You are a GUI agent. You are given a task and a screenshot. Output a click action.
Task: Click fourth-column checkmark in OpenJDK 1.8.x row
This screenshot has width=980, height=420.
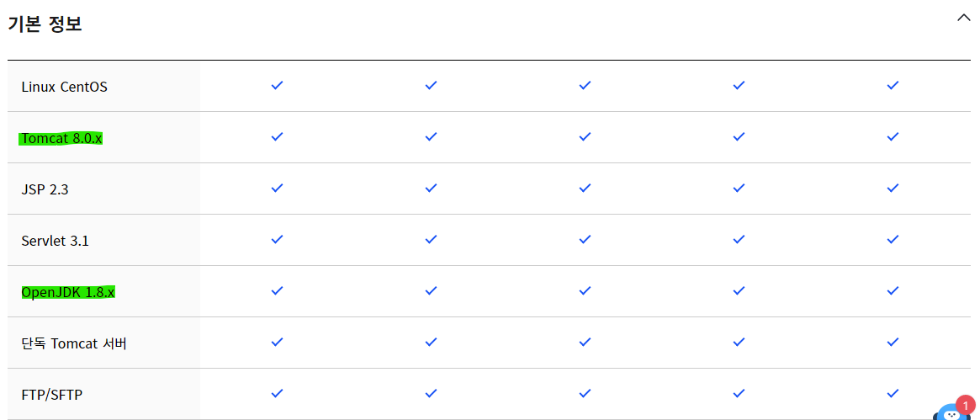(739, 291)
